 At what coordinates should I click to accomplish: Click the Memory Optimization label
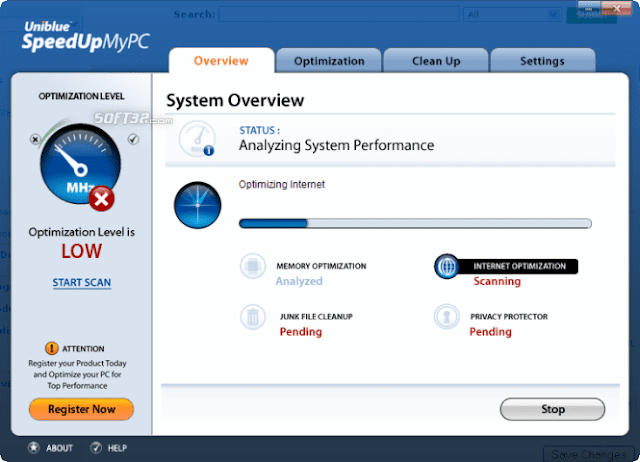coord(321,266)
